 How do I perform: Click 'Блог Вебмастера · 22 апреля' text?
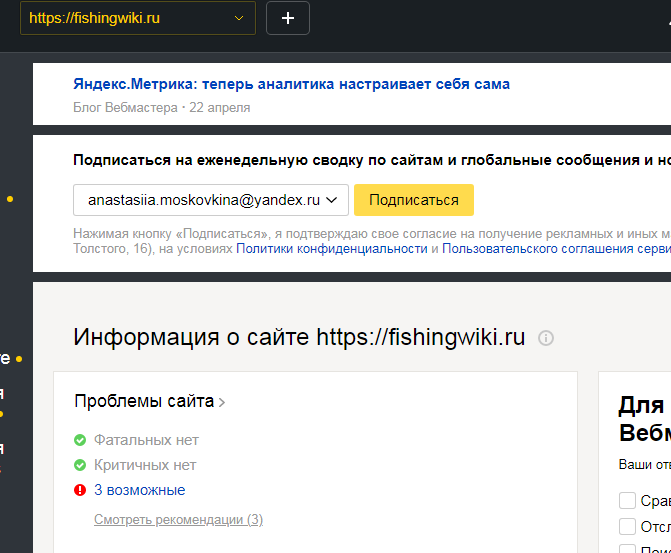tap(161, 107)
